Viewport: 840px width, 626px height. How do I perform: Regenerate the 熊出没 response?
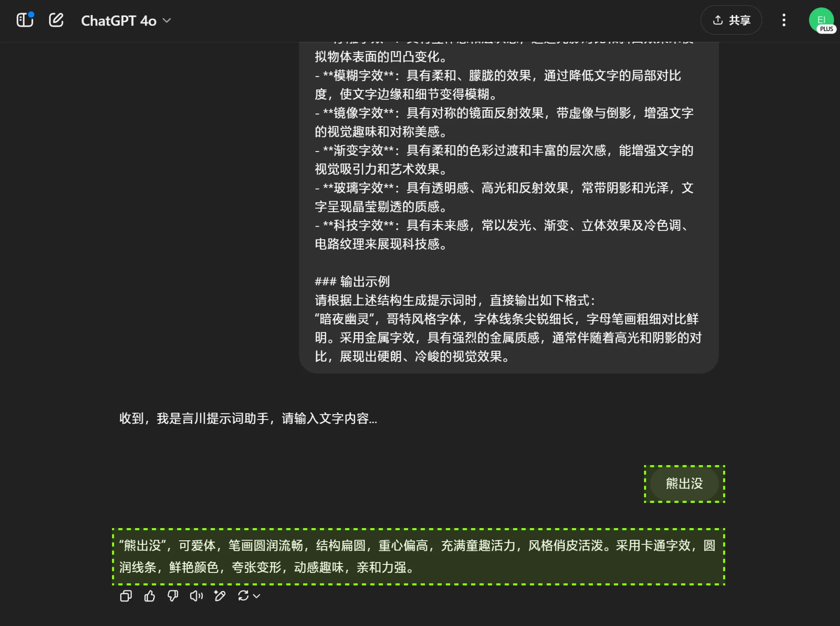244,596
